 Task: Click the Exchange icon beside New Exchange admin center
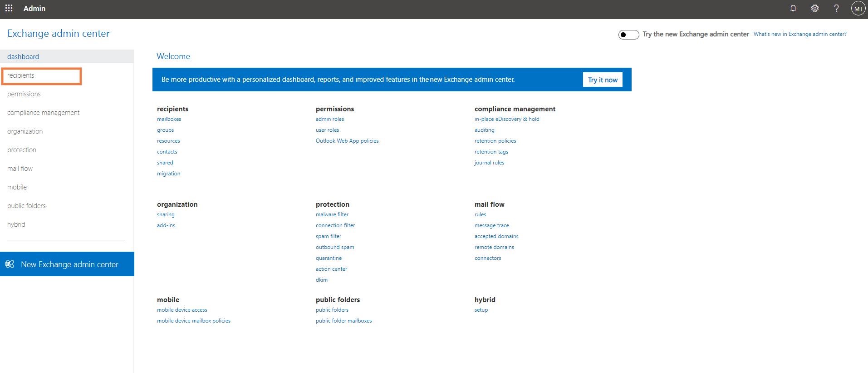(10, 264)
